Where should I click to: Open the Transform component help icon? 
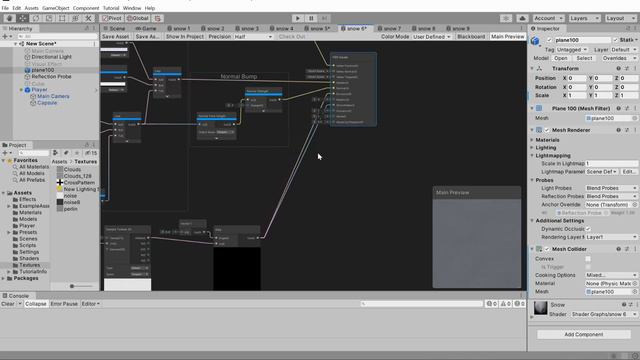(x=618, y=69)
